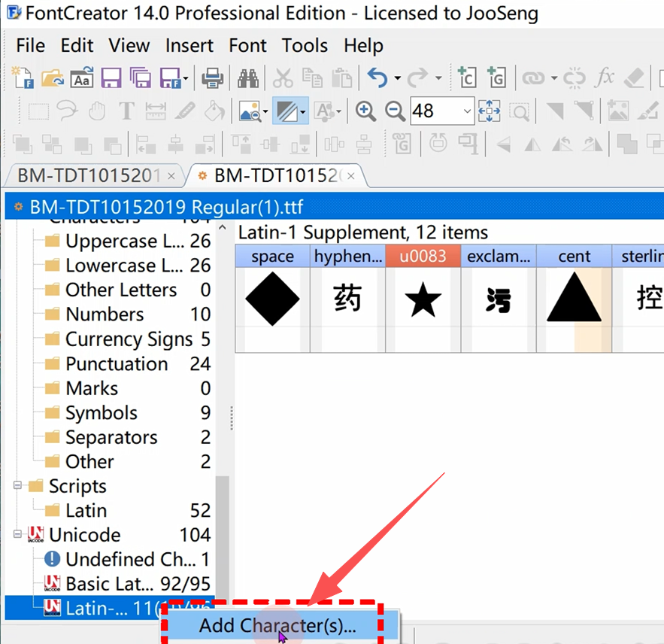The width and height of the screenshot is (664, 644).
Task: Click the Find binoculars icon
Action: [x=248, y=78]
